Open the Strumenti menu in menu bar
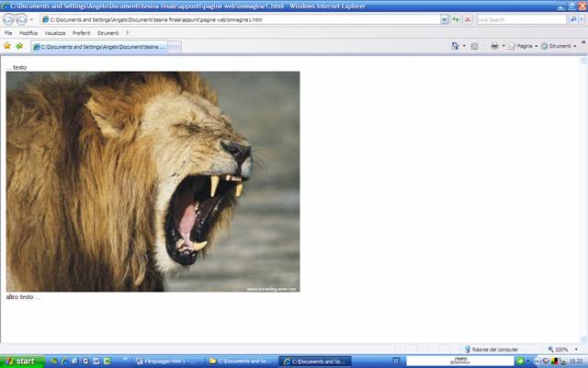588x368 pixels. [107, 33]
